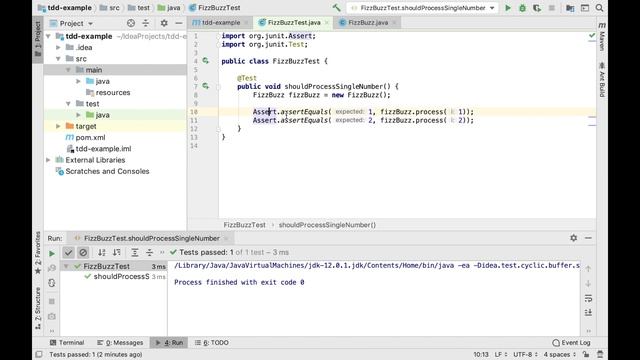Open run configuration dropdown FizzBuzzTest.shouldProcessSingleNumber
This screenshot has height=360, width=640.
422,8
